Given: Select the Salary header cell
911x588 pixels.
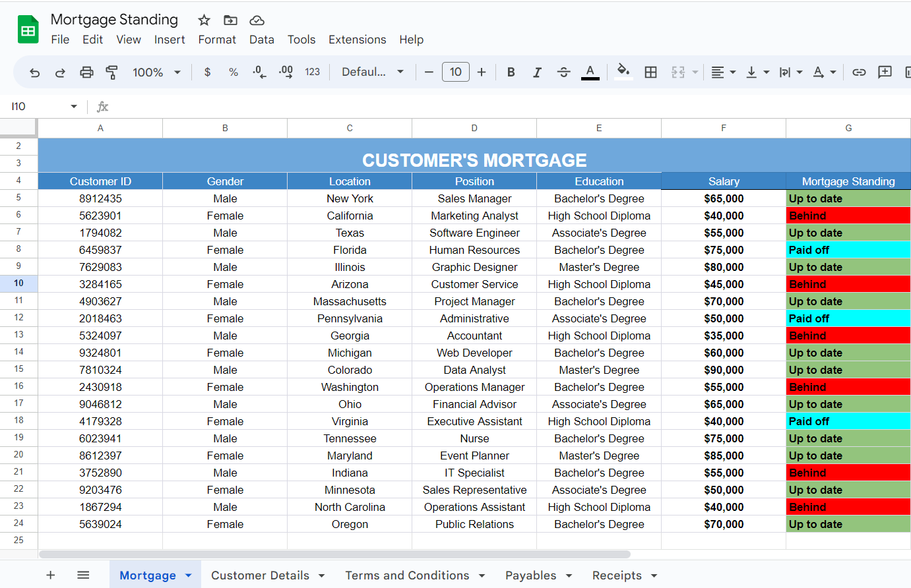Looking at the screenshot, I should pos(724,181).
